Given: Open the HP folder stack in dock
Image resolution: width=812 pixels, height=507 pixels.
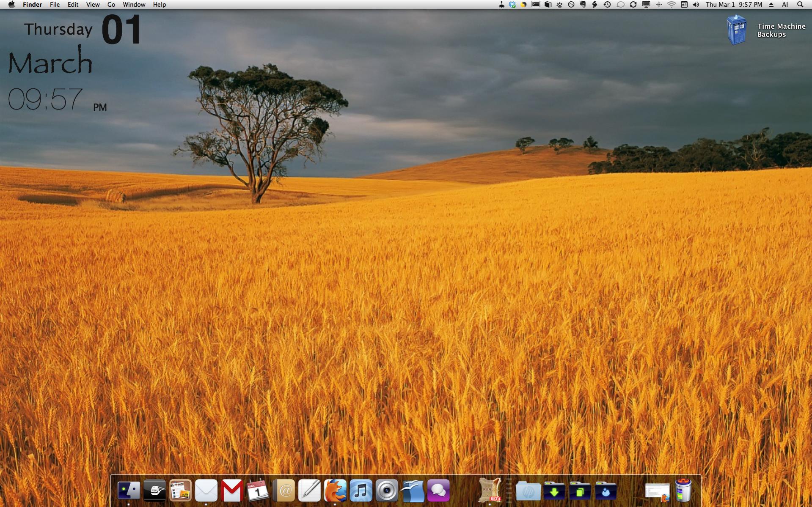Looking at the screenshot, I should tap(528, 491).
